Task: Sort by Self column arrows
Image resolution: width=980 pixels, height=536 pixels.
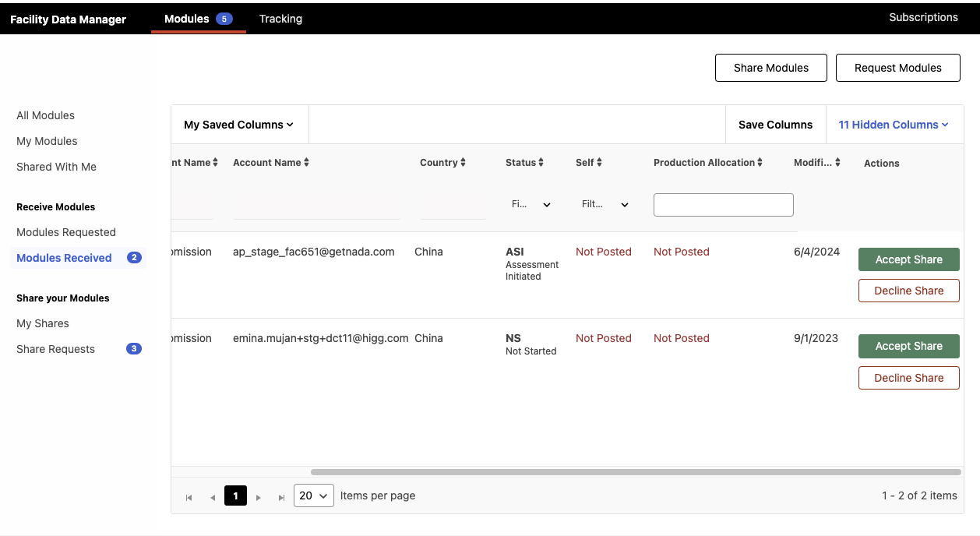Action: tap(599, 162)
